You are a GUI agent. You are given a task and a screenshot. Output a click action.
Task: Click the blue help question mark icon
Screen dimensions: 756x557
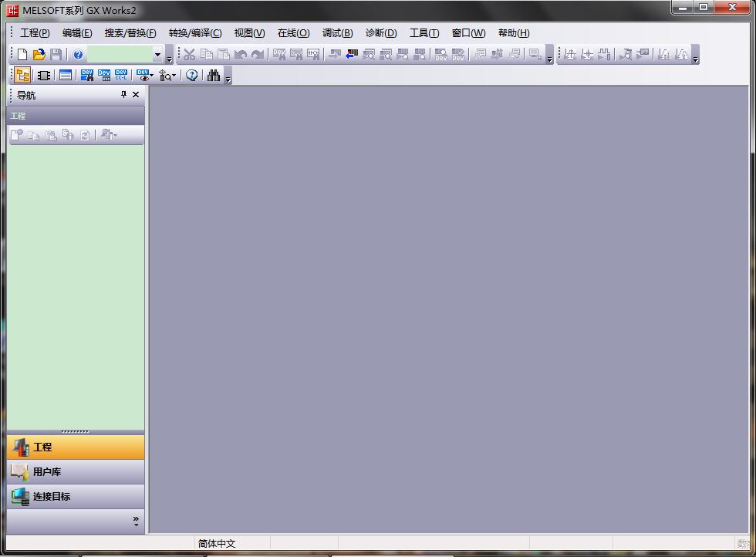pos(78,55)
